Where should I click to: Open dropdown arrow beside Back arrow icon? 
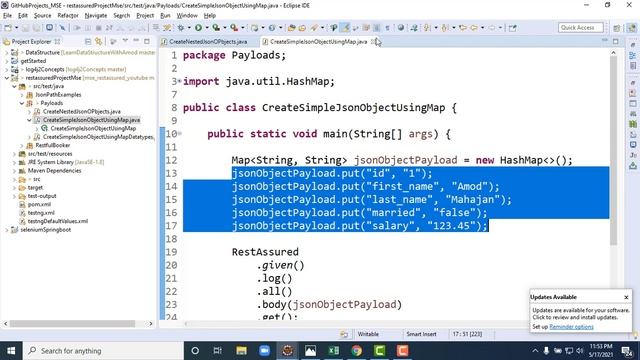[482, 28]
